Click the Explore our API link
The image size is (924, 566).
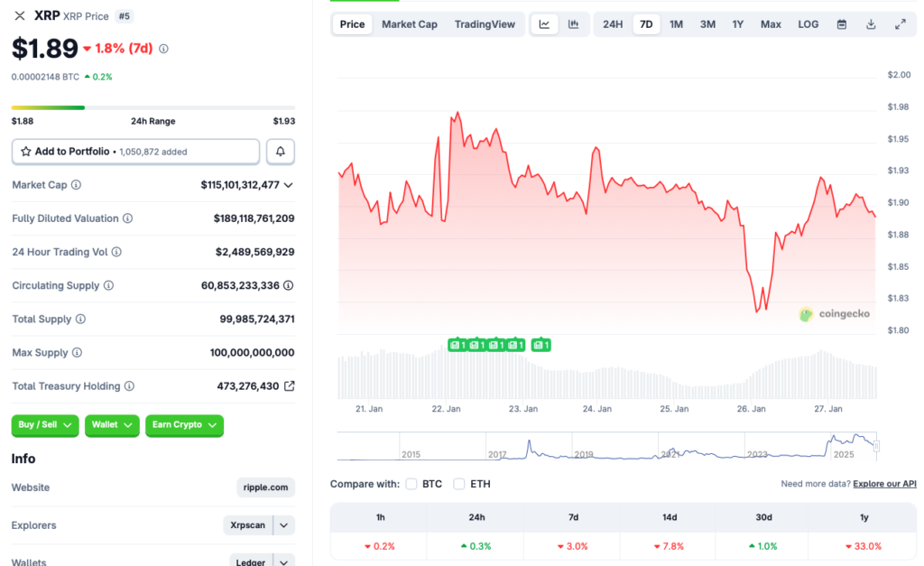click(x=884, y=484)
